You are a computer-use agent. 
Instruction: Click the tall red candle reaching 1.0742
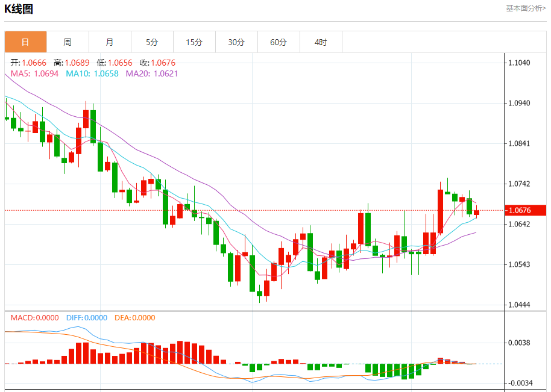[x=440, y=211]
